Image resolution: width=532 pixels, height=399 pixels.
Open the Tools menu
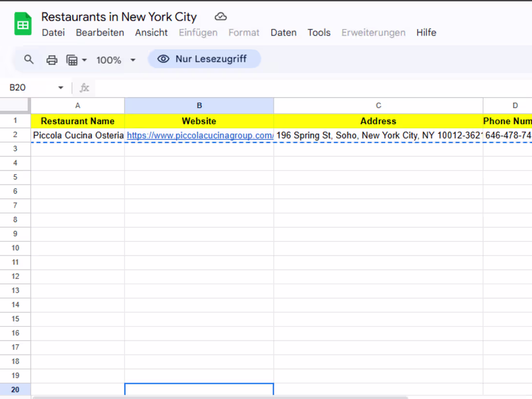319,32
